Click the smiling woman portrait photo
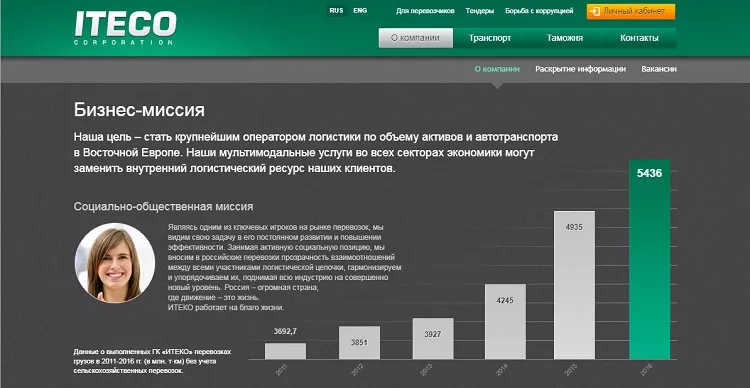This screenshot has width=750, height=388. (115, 263)
